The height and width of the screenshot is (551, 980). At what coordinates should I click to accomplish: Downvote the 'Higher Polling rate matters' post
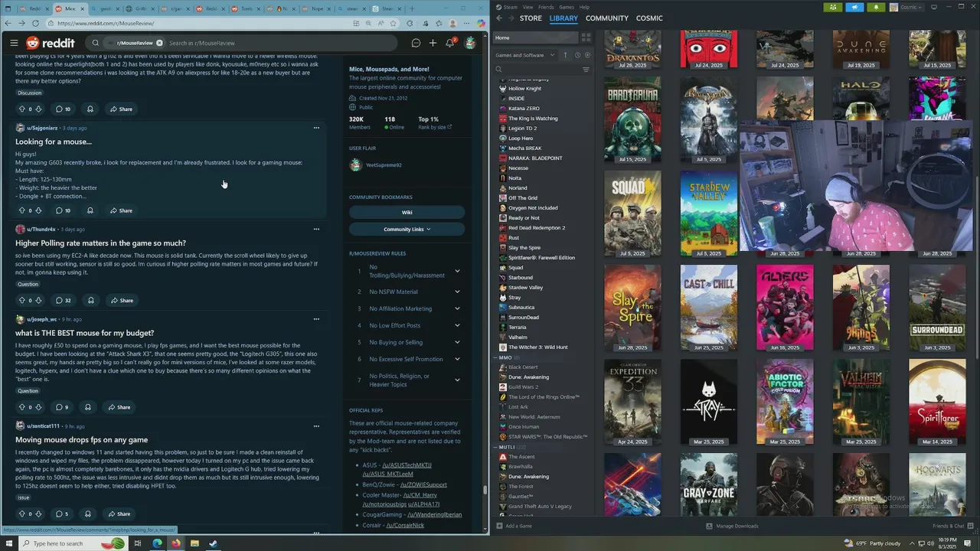[39, 300]
